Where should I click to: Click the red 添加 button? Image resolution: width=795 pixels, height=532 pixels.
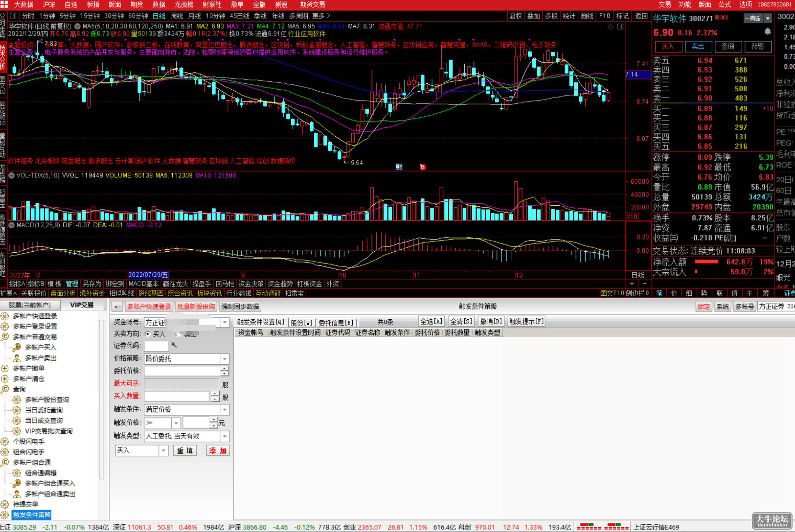point(218,451)
